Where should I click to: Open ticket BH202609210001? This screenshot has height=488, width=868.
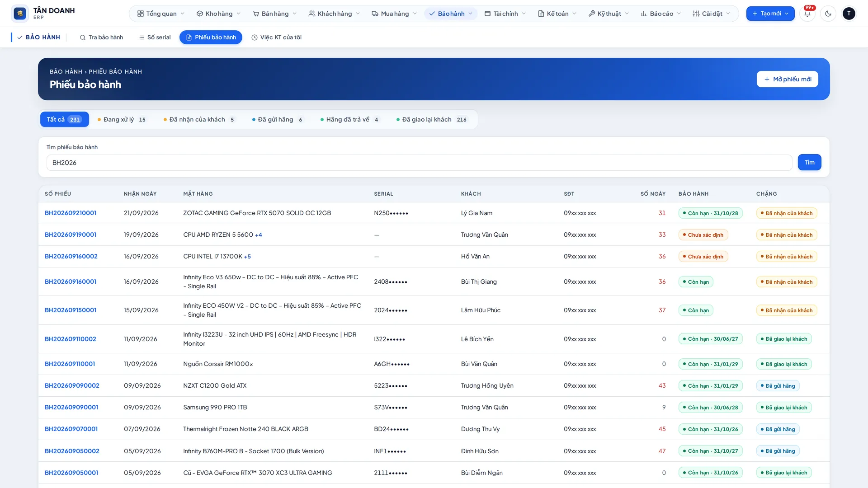71,213
